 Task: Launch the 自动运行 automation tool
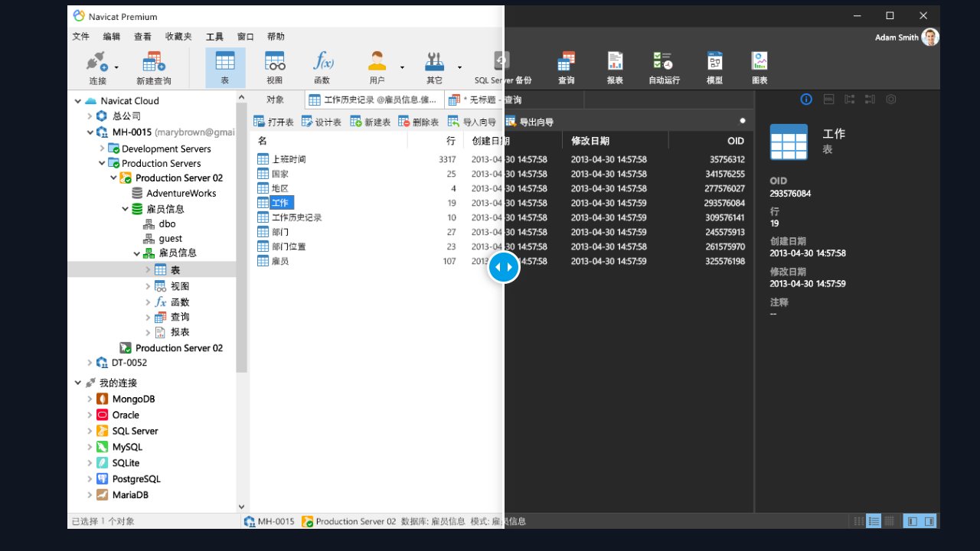663,67
